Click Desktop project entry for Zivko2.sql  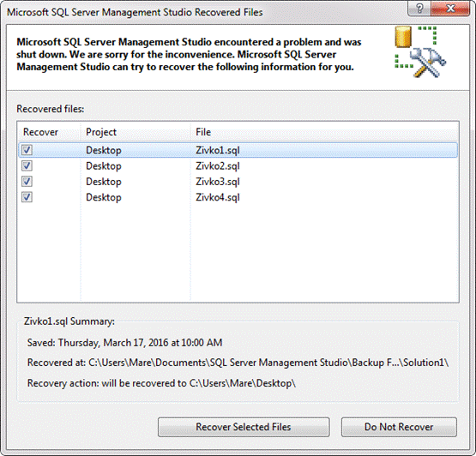click(104, 166)
